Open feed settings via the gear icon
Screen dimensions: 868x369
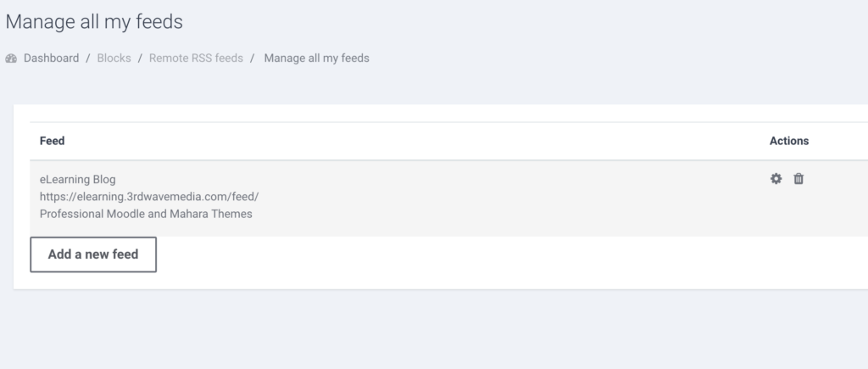pos(776,179)
